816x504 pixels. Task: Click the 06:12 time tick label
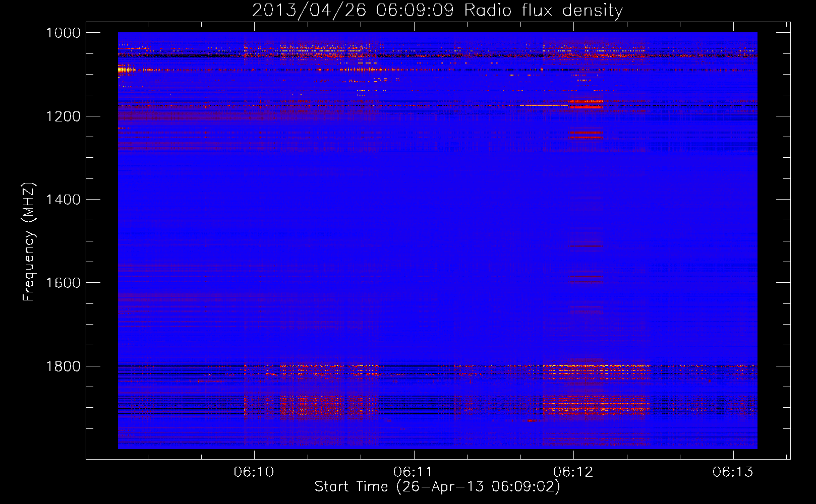pyautogui.click(x=573, y=472)
